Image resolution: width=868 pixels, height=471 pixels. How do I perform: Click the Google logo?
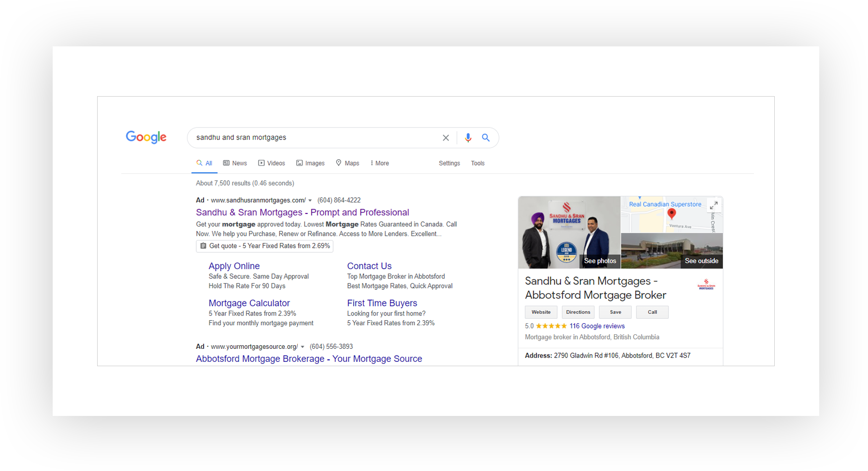(146, 137)
